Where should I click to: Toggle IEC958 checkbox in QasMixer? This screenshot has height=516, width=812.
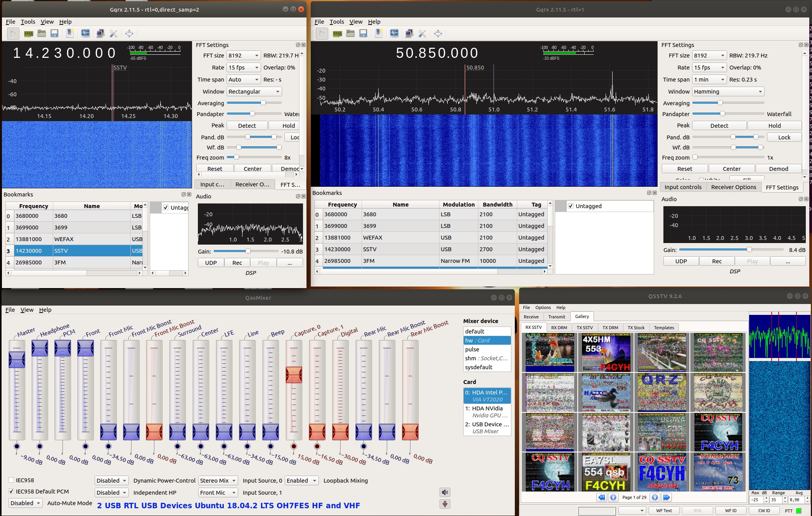point(12,480)
